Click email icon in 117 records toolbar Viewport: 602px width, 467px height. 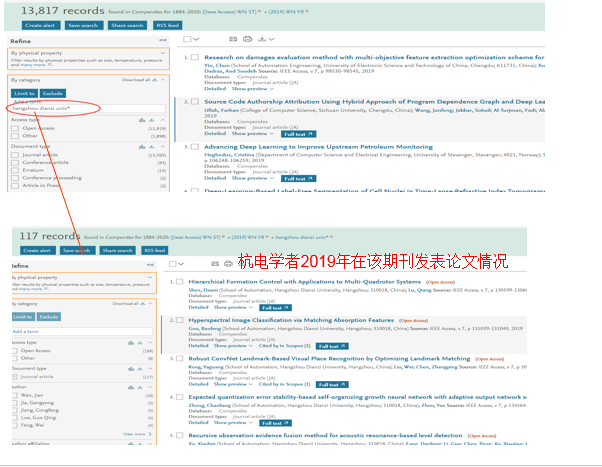(215, 264)
